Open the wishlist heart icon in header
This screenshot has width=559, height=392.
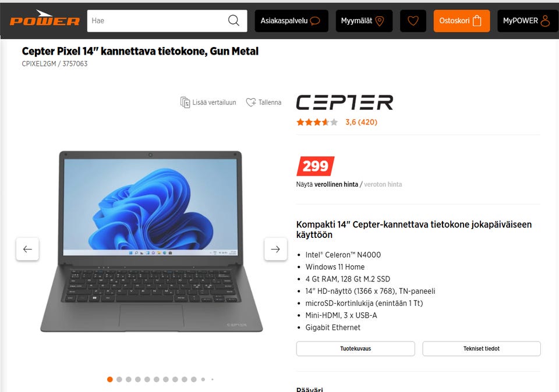(413, 21)
